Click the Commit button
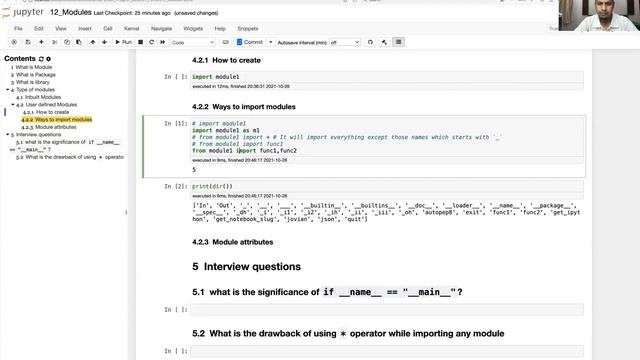The image size is (640, 360). pos(250,42)
